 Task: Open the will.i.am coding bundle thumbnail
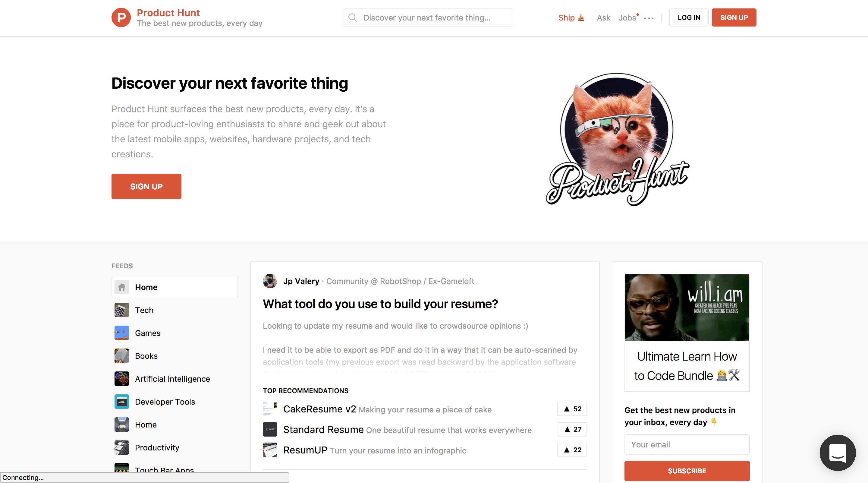(x=687, y=308)
